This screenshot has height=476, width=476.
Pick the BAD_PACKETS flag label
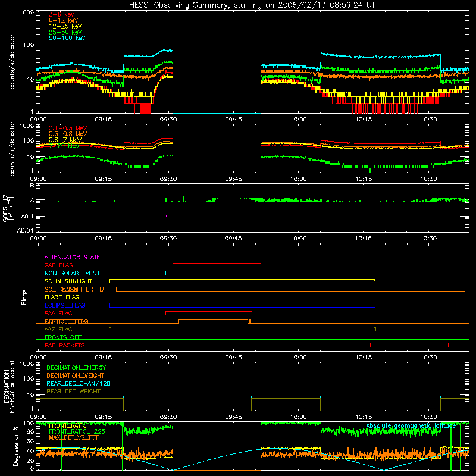pos(65,345)
